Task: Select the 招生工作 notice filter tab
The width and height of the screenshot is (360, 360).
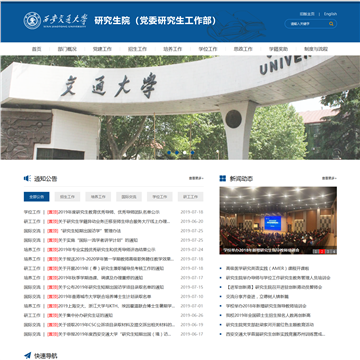Action: tap(67, 197)
